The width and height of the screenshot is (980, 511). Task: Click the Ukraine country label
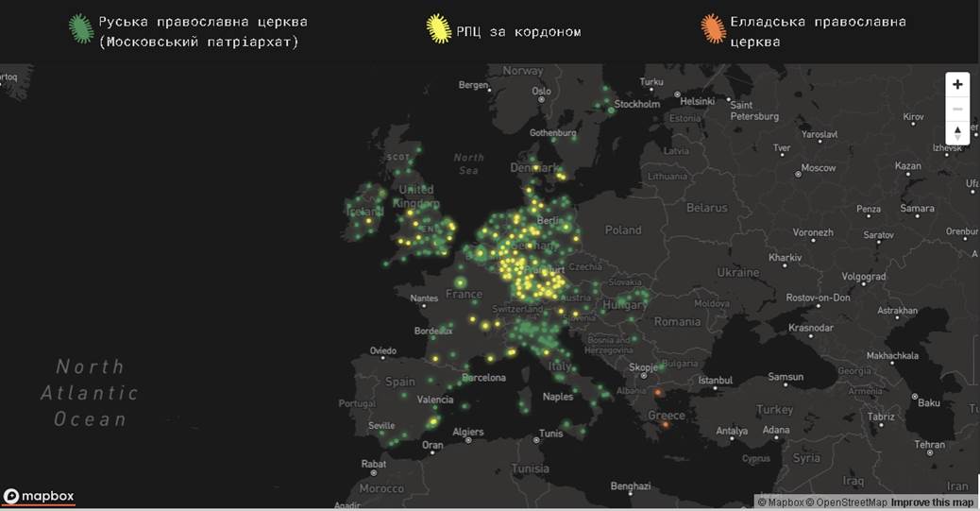coord(737,272)
